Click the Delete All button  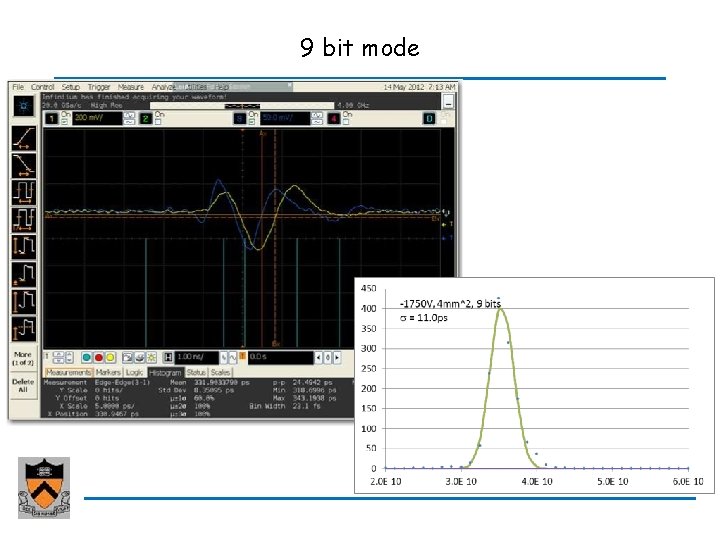click(23, 386)
